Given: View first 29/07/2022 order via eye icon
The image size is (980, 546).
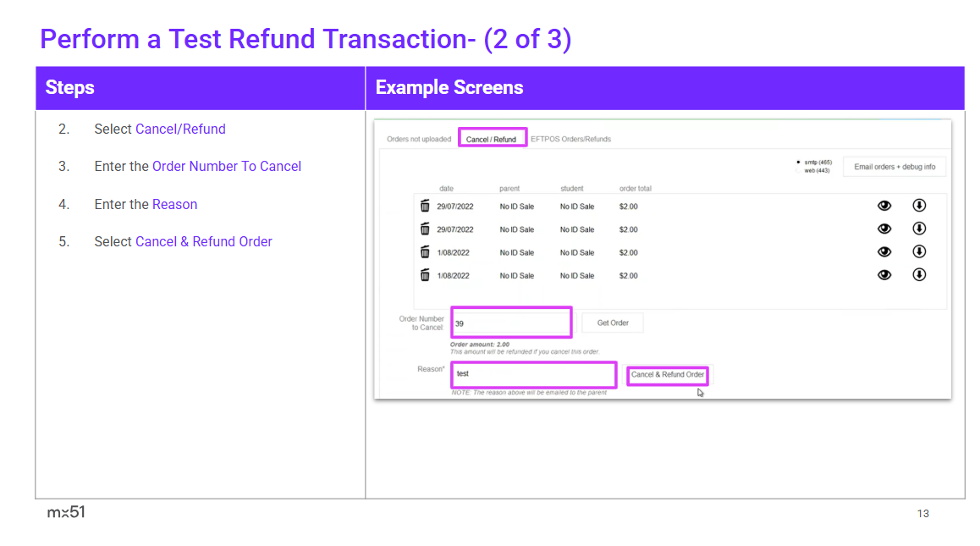Looking at the screenshot, I should 884,206.
